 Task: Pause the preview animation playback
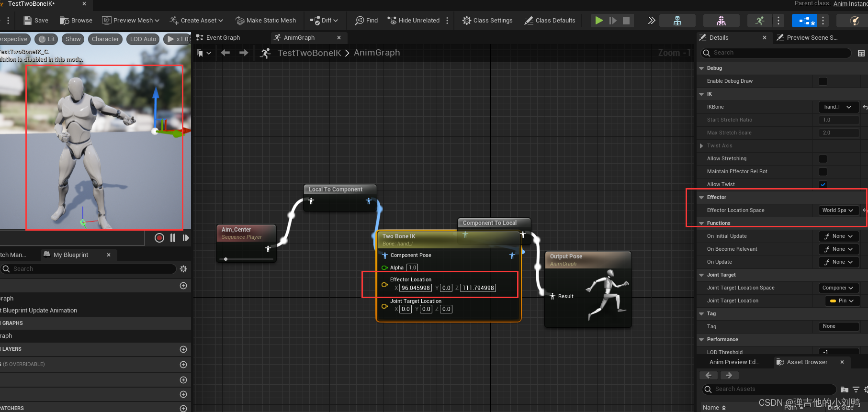click(x=173, y=238)
